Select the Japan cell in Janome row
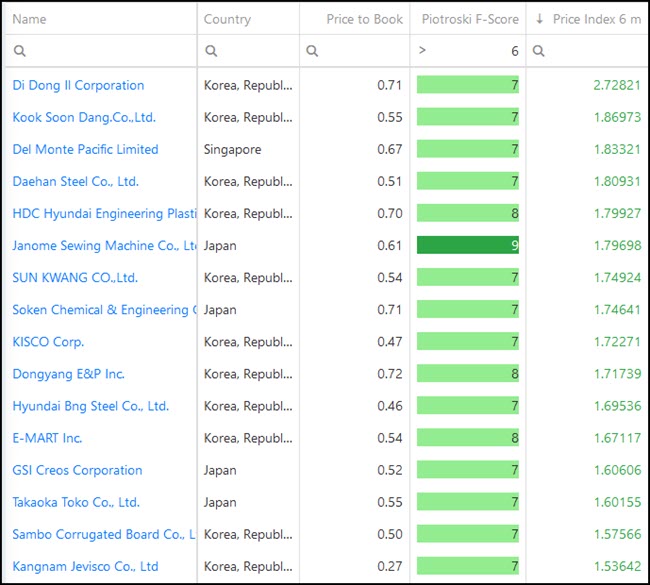This screenshot has height=585, width=650. 220,246
